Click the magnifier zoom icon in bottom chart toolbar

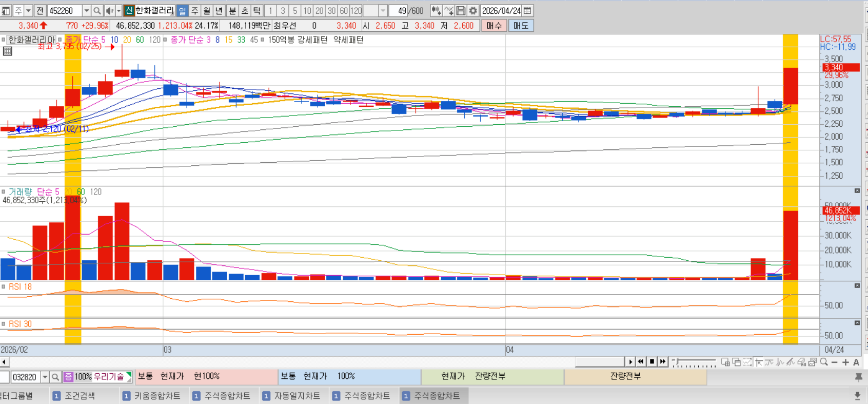click(x=824, y=362)
